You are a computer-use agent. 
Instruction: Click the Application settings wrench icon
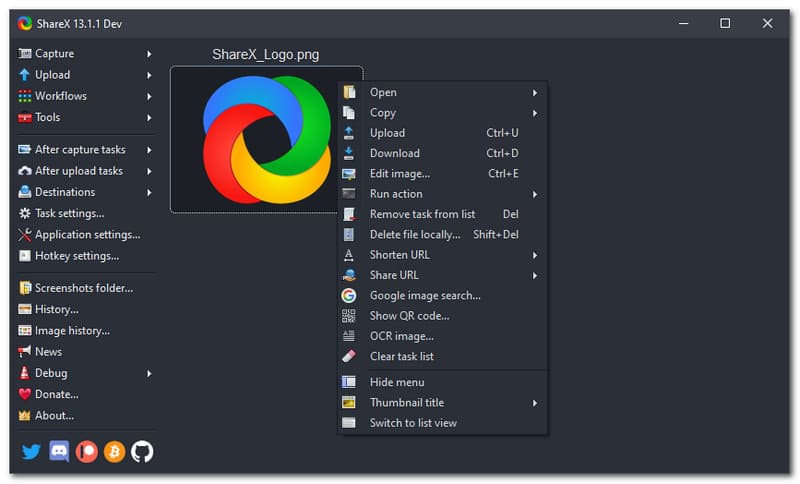24,235
